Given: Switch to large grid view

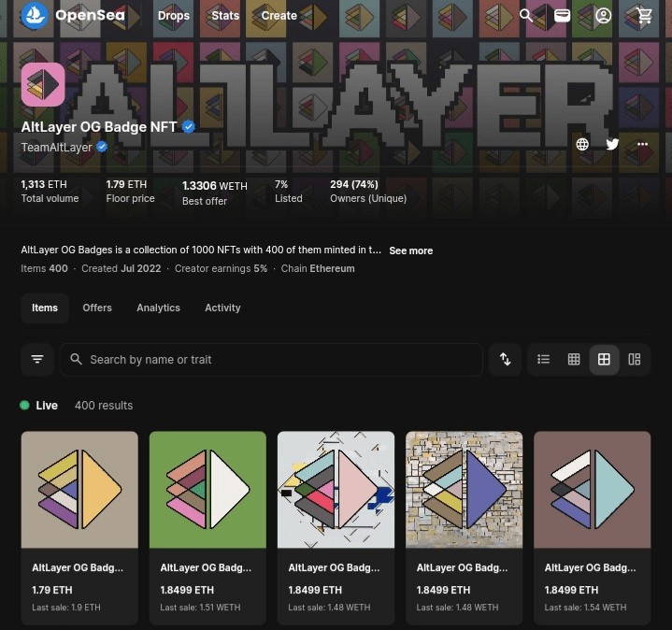Looking at the screenshot, I should [604, 359].
